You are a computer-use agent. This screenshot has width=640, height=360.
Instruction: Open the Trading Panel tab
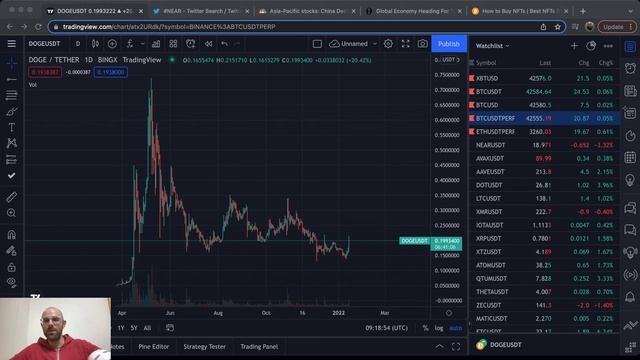[x=259, y=347]
